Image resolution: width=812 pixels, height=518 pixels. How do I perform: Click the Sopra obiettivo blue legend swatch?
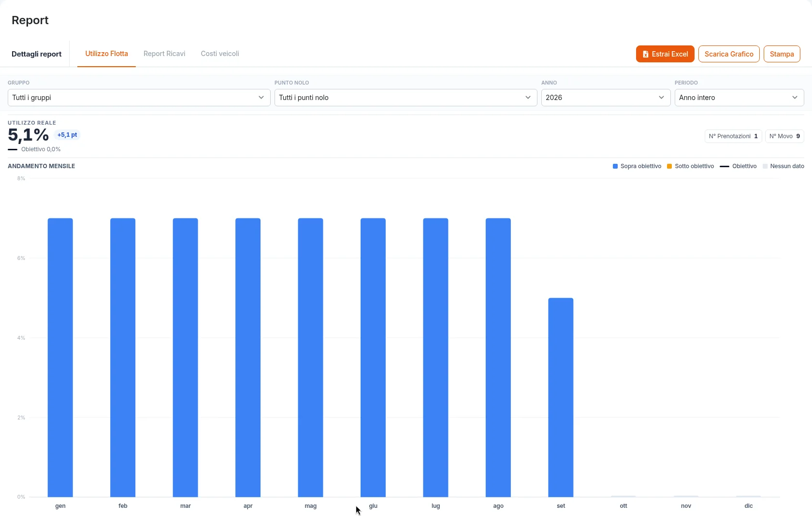[x=615, y=166]
